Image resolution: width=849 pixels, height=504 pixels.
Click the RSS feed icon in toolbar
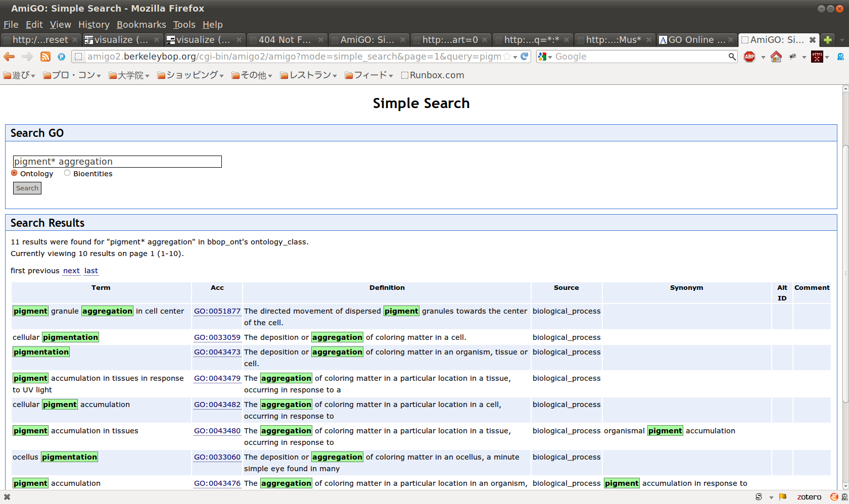45,57
